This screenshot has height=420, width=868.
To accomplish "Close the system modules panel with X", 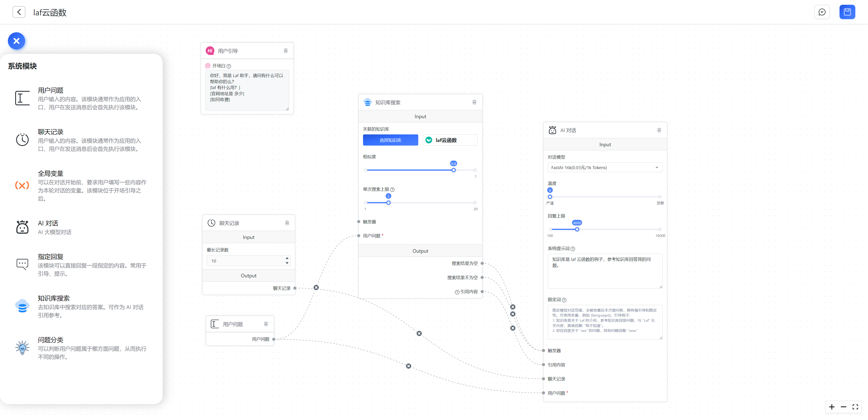I will [17, 41].
